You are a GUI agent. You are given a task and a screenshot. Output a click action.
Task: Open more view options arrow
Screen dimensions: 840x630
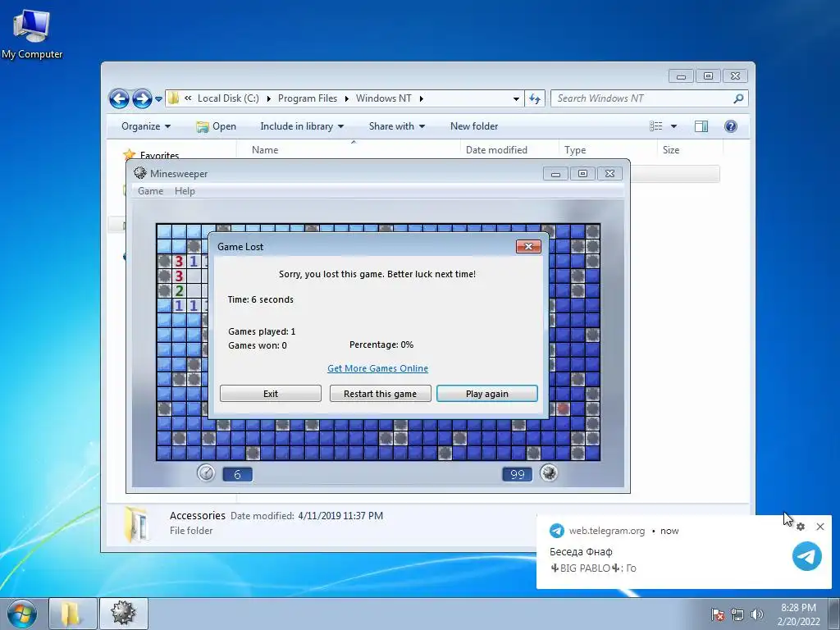pyautogui.click(x=674, y=126)
